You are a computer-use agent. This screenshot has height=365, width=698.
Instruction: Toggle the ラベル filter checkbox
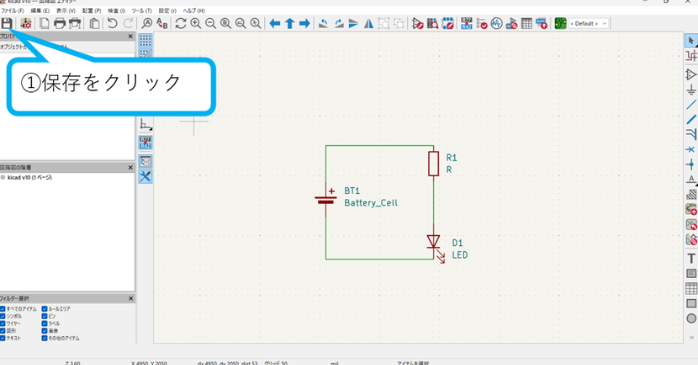pyautogui.click(x=45, y=324)
